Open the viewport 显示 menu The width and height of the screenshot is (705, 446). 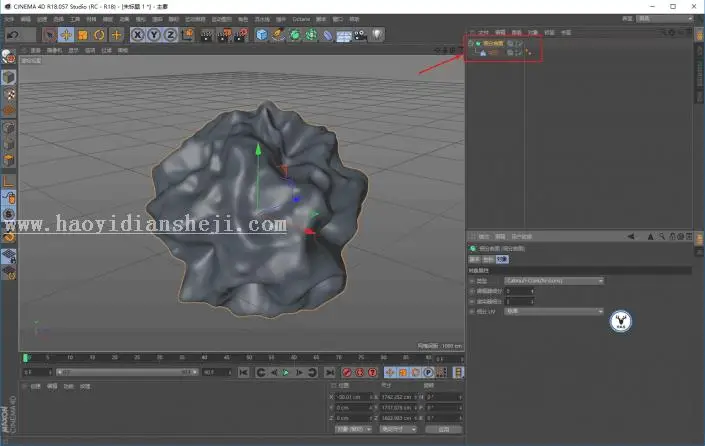tap(74, 50)
